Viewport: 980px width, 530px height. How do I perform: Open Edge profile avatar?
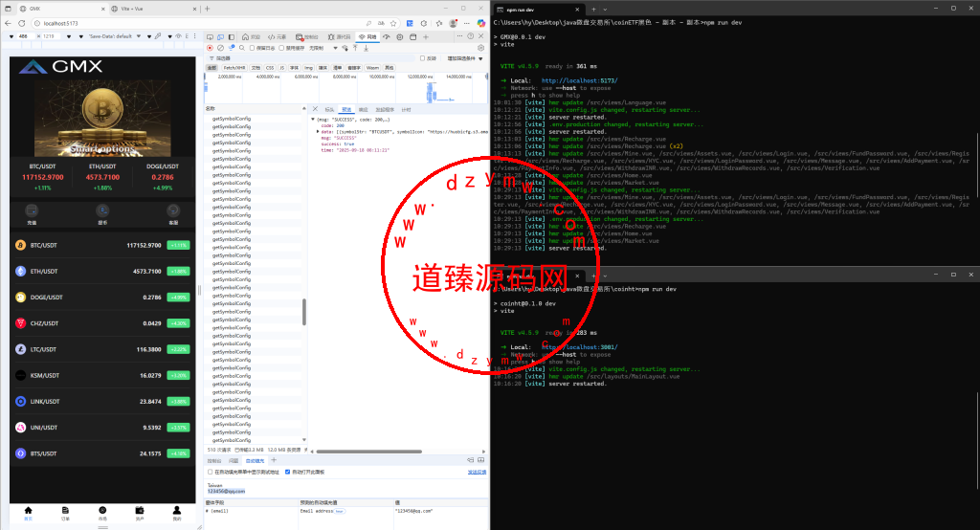pos(453,23)
